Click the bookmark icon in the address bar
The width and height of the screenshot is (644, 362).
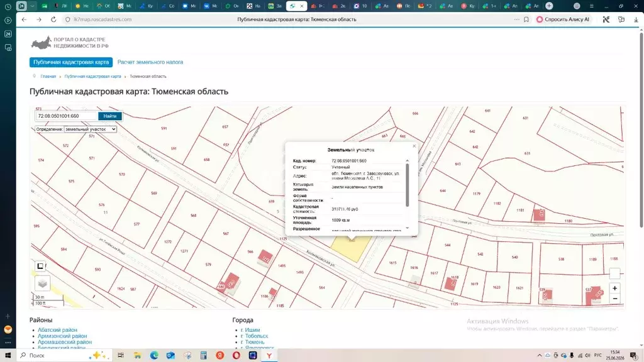coord(526,19)
